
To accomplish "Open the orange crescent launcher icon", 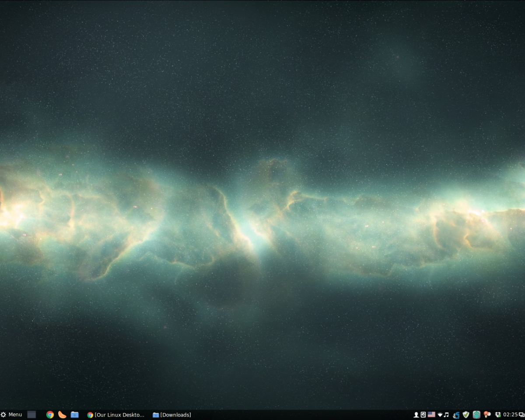I will tap(62, 415).
